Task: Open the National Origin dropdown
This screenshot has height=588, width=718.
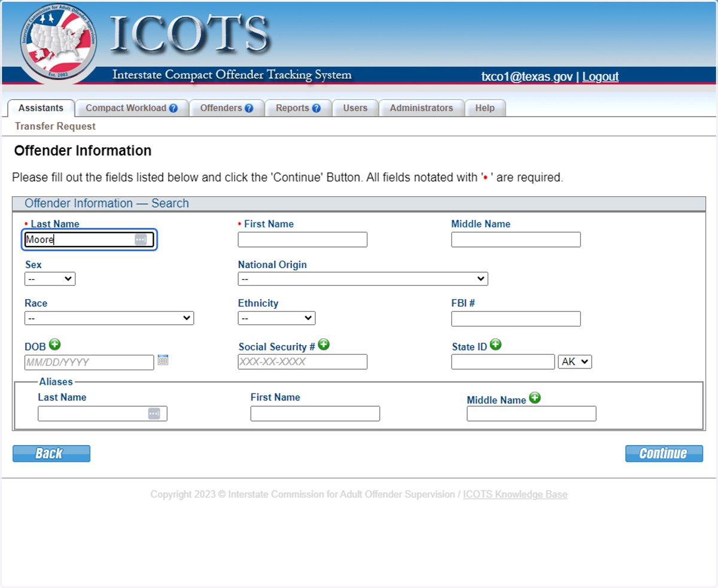Action: click(x=363, y=279)
